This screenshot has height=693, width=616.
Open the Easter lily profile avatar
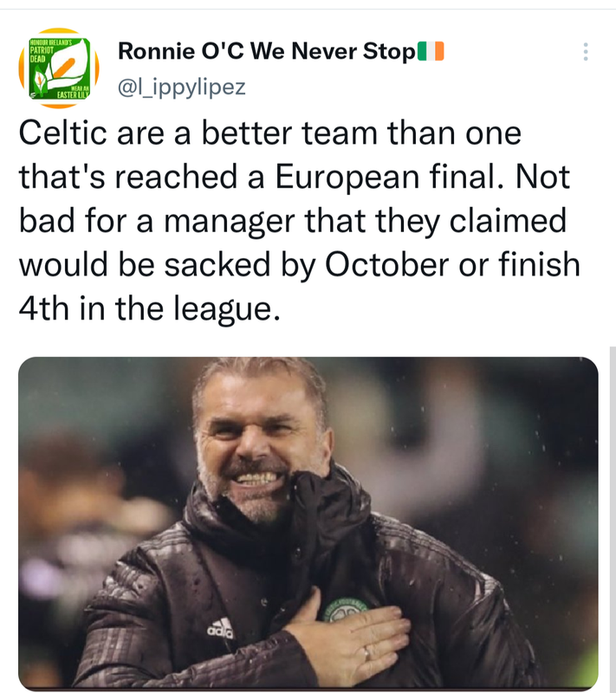58,68
